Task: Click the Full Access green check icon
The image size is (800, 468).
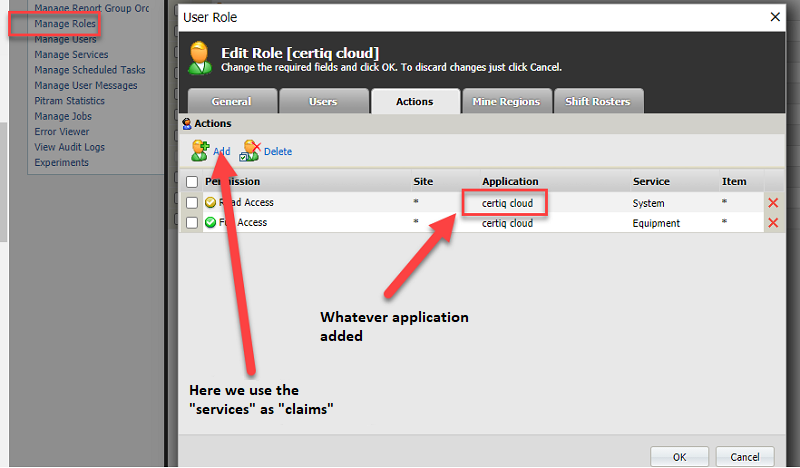Action: tap(210, 223)
